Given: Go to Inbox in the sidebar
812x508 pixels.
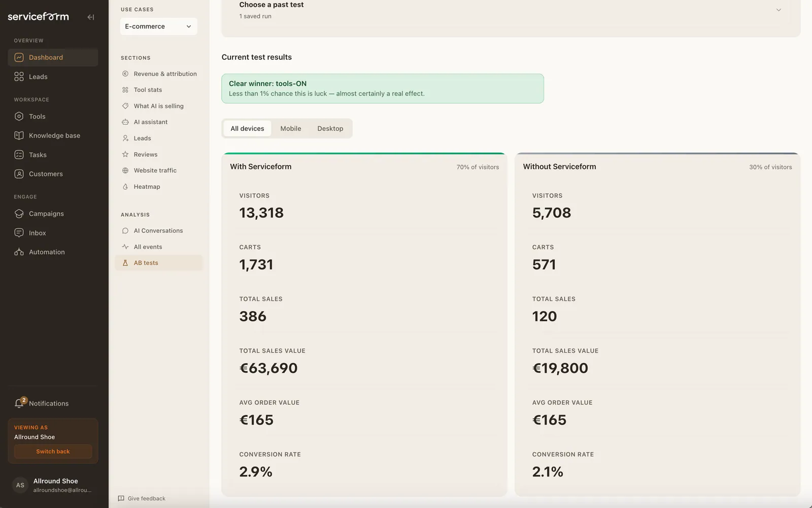Looking at the screenshot, I should coord(53,233).
